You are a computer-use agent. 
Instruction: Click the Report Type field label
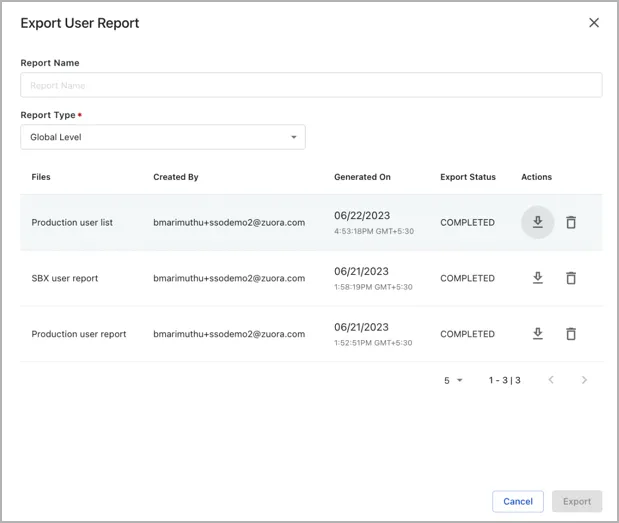point(48,115)
